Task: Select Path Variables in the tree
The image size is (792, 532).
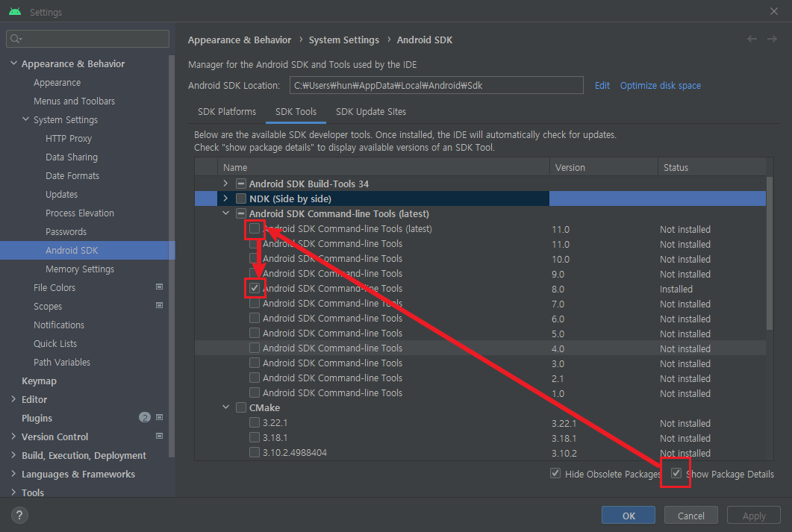Action: pos(62,363)
